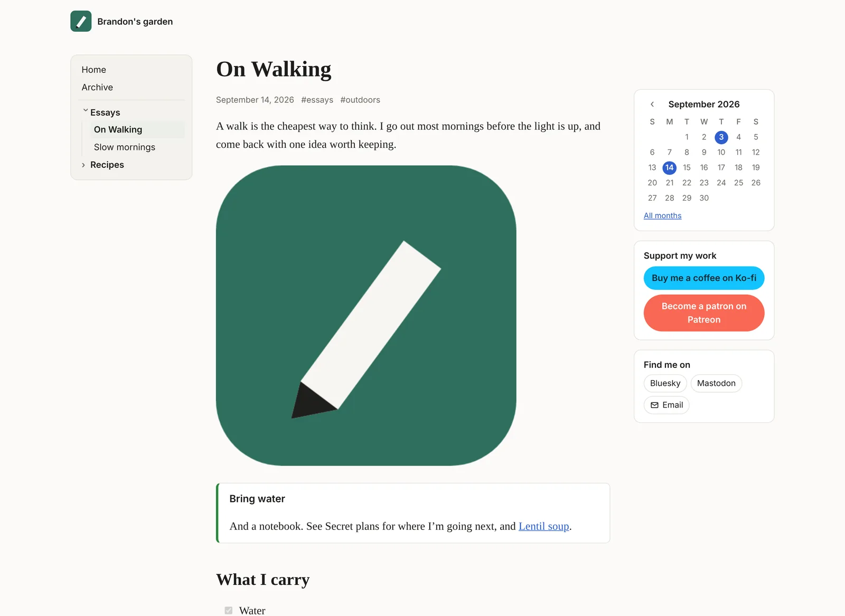Click the Find me on heading
This screenshot has height=616, width=845.
(666, 365)
